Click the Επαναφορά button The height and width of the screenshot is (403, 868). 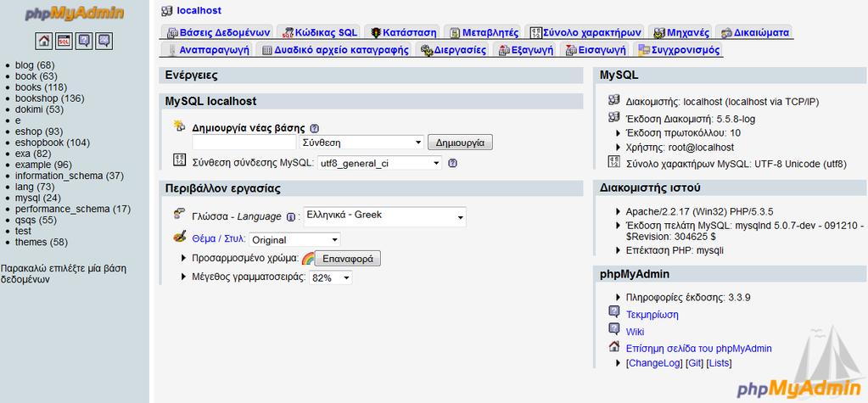click(x=348, y=259)
